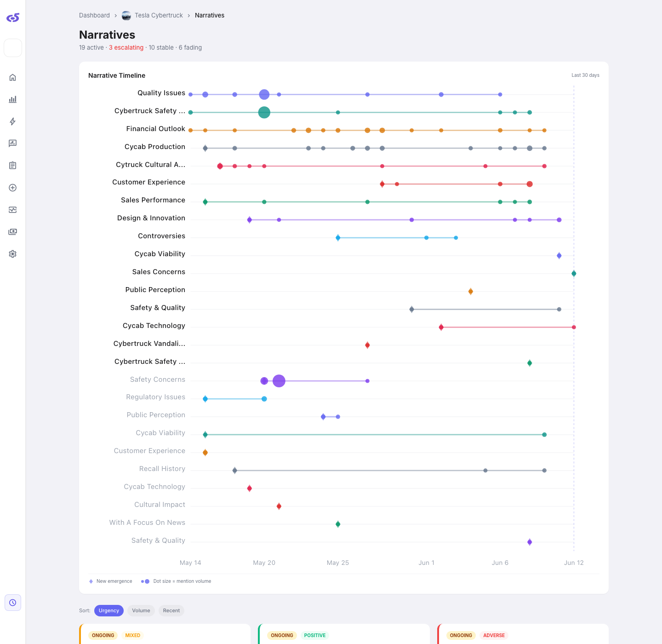Click the Narratives breadcrumb item
Screen dimensions: 662x644
(x=210, y=15)
